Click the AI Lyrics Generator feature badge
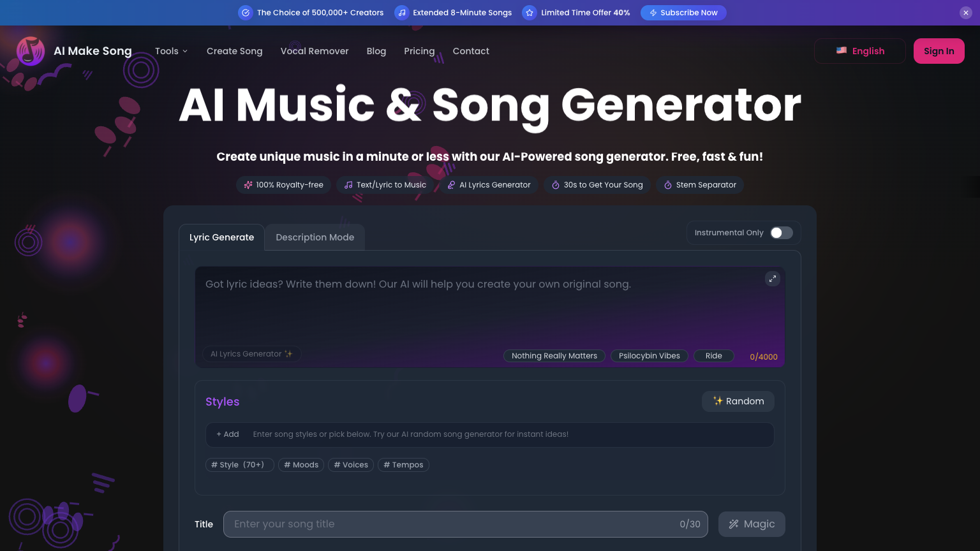The image size is (980, 551). (489, 185)
